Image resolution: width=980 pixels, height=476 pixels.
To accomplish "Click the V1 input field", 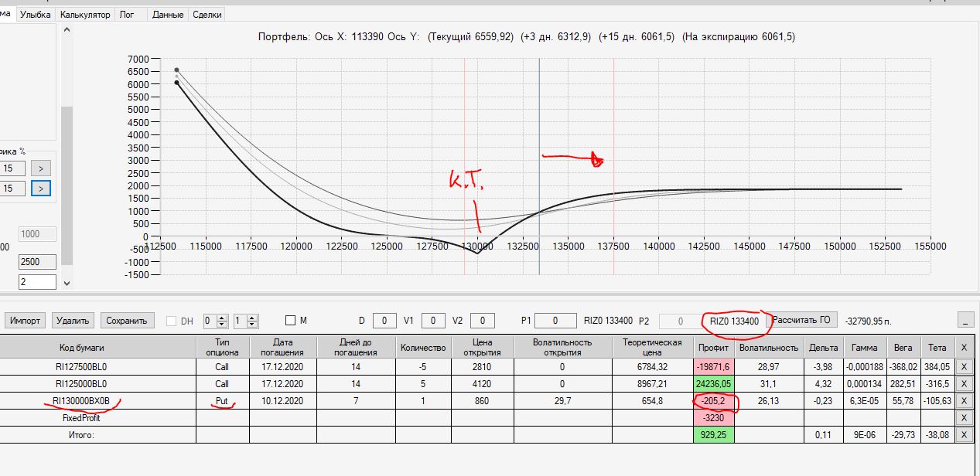I will click(433, 320).
